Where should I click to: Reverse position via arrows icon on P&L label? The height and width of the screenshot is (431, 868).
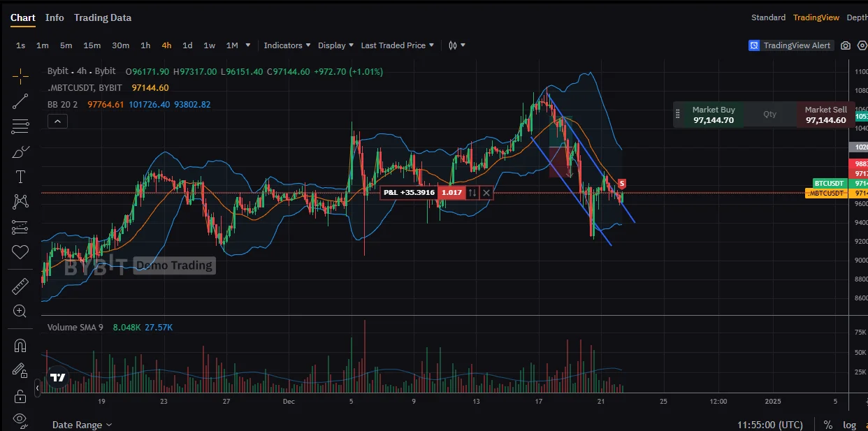472,192
